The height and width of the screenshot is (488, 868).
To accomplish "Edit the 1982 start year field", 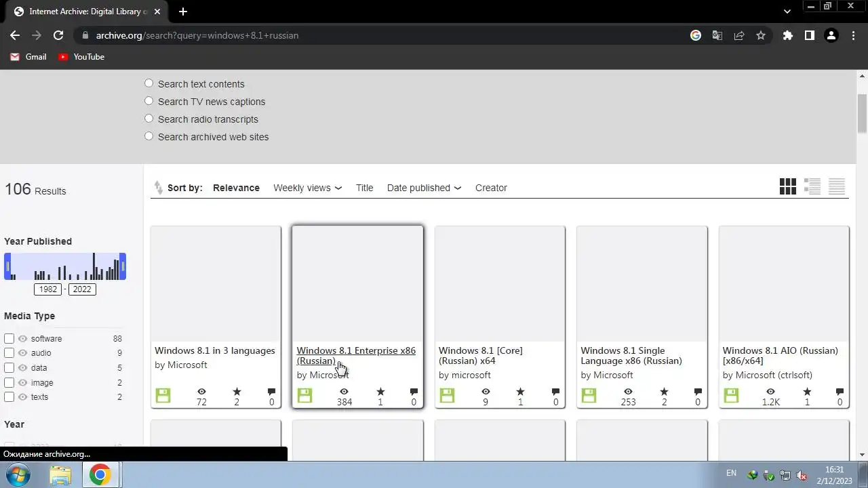I will click(48, 289).
